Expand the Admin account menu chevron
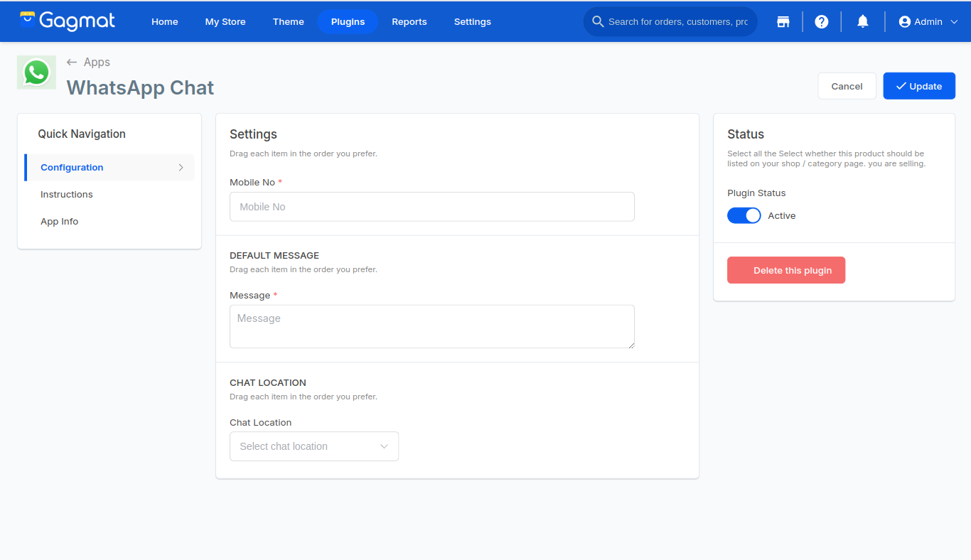The height and width of the screenshot is (560, 971). coord(954,22)
